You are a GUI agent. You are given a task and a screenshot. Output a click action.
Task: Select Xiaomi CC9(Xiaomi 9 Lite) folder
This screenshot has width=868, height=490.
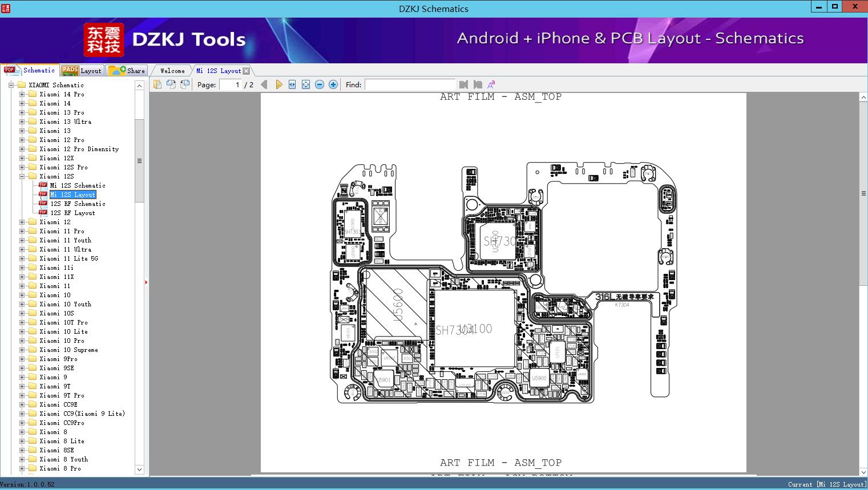82,414
